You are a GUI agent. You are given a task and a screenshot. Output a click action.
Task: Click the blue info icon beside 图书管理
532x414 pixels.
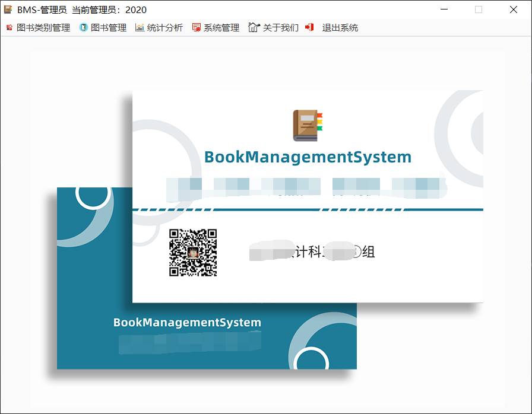point(81,27)
